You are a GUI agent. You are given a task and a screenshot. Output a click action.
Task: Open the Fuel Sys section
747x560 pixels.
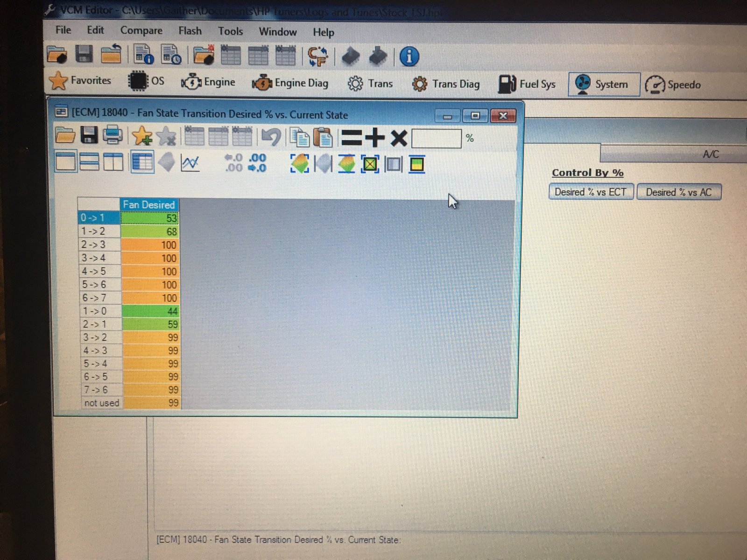pos(527,84)
